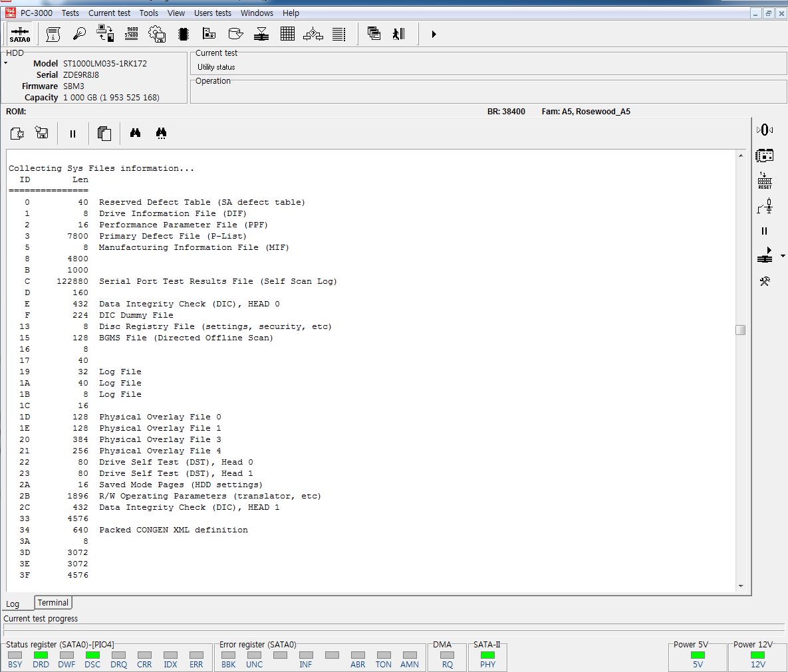Switch to the Terminal tab
788x672 pixels.
tap(53, 603)
